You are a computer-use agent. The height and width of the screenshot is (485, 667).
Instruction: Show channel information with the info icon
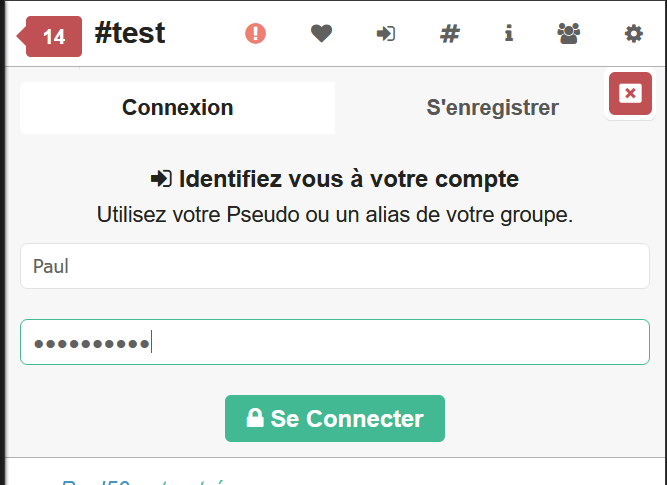click(508, 33)
